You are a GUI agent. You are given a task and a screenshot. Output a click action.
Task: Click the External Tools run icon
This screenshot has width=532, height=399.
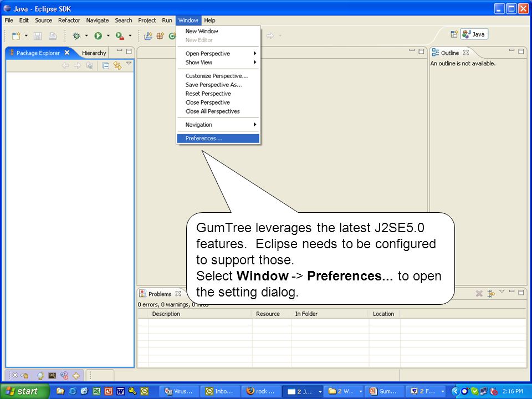[120, 35]
